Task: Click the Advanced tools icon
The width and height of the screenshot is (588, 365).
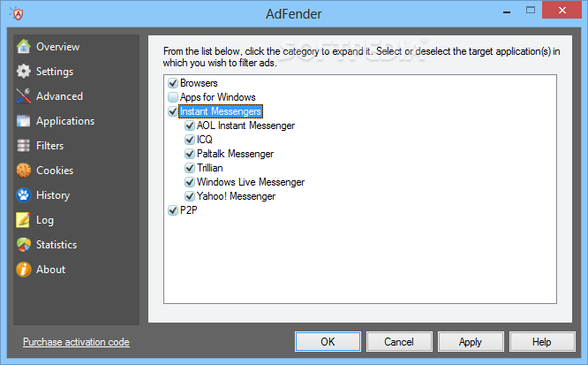Action: [x=24, y=96]
